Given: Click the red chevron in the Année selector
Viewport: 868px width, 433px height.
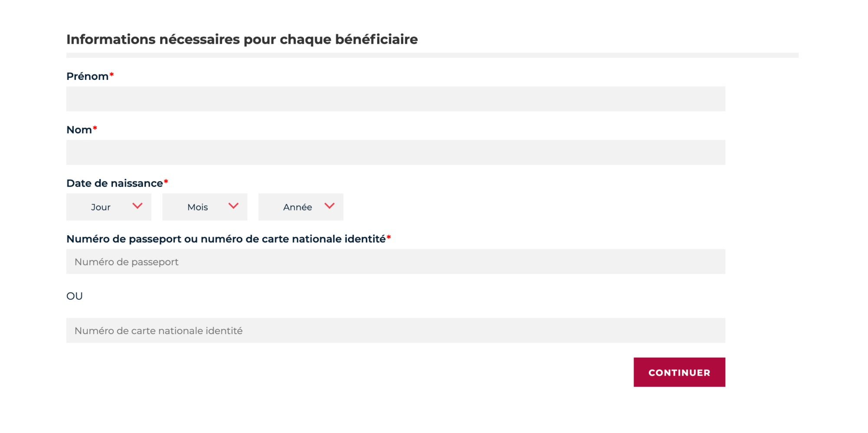Looking at the screenshot, I should 329,206.
